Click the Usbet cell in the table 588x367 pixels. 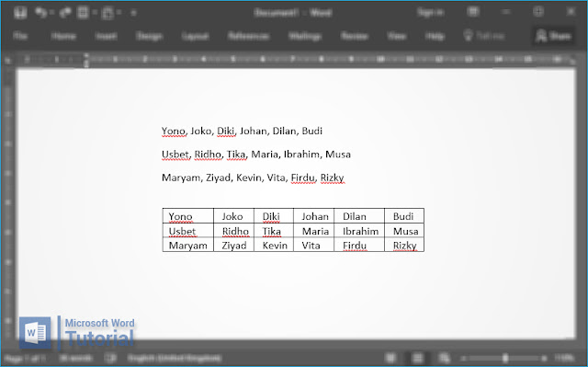point(187,231)
